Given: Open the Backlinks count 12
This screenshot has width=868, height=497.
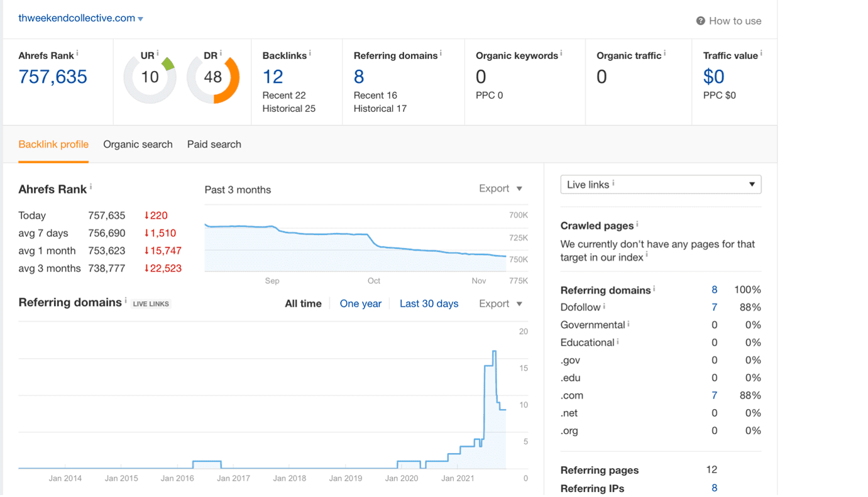Looking at the screenshot, I should [273, 77].
